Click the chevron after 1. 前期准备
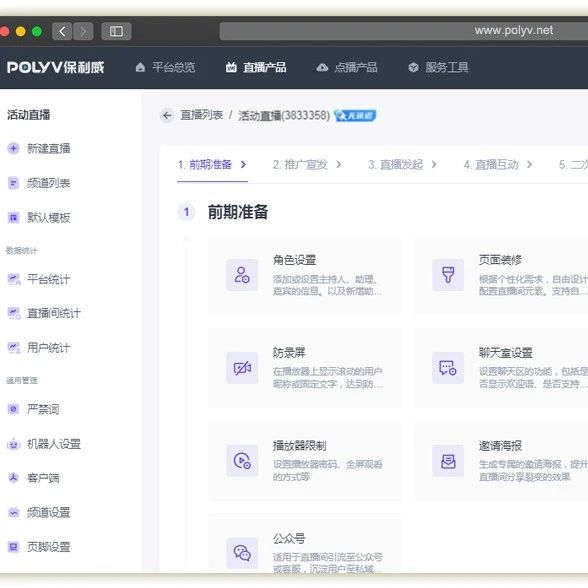This screenshot has height=588, width=588. point(243,164)
